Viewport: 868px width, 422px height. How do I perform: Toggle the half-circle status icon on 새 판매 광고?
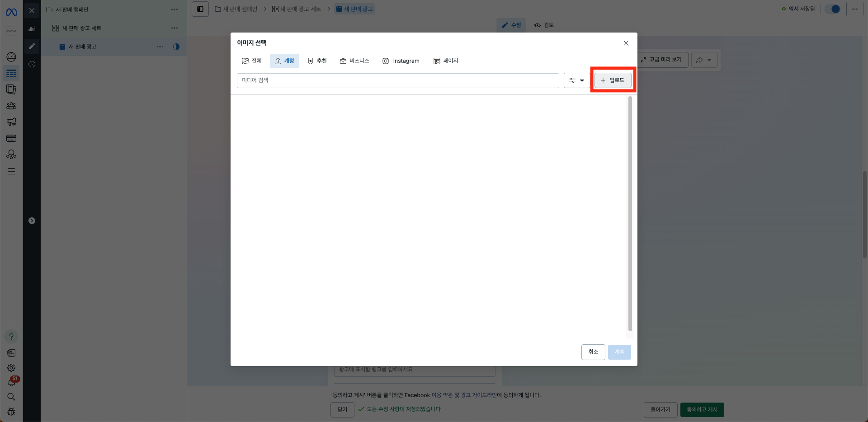176,47
